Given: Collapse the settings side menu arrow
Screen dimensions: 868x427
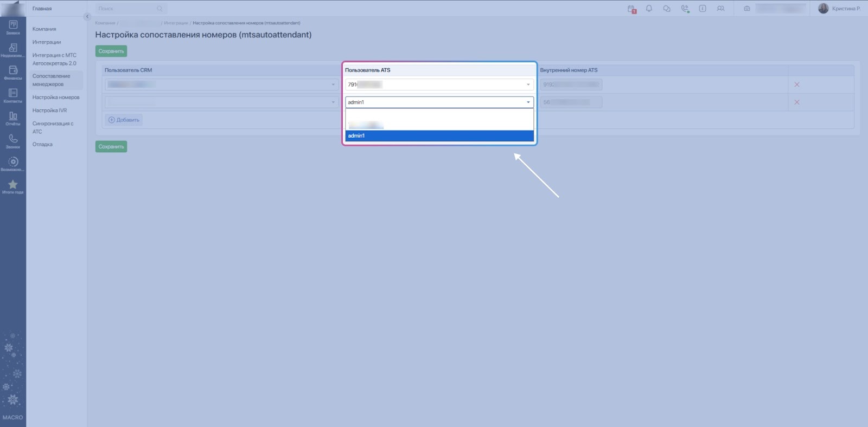Looking at the screenshot, I should (x=87, y=17).
